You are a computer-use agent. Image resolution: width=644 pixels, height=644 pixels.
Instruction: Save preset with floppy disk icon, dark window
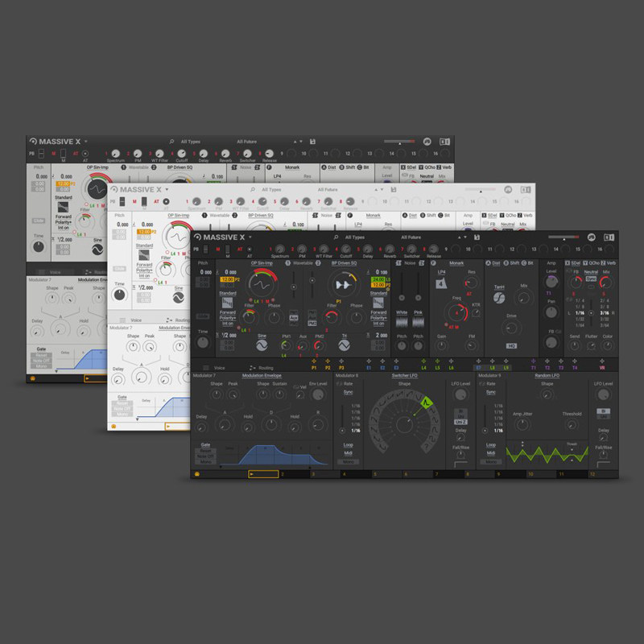point(477,237)
